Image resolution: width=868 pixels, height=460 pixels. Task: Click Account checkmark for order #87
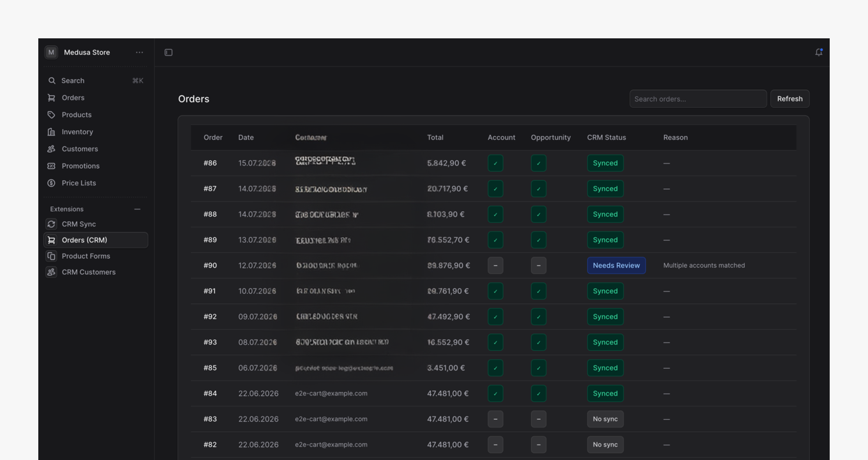point(495,189)
